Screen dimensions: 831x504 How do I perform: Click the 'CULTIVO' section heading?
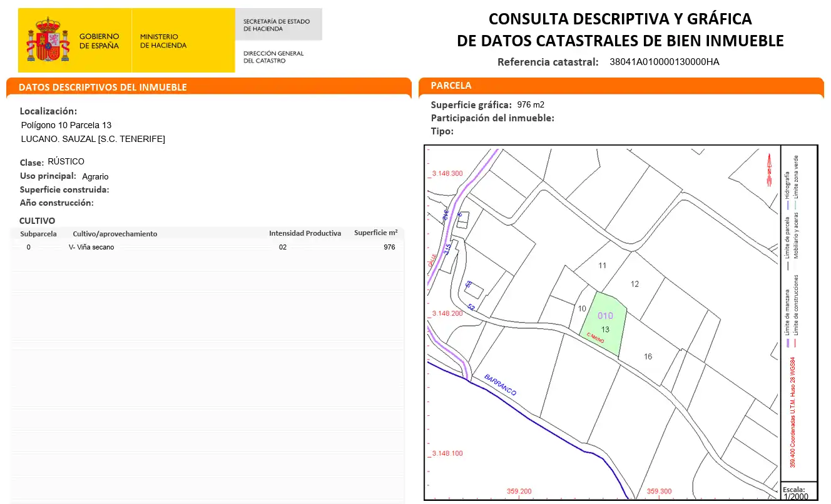click(37, 221)
